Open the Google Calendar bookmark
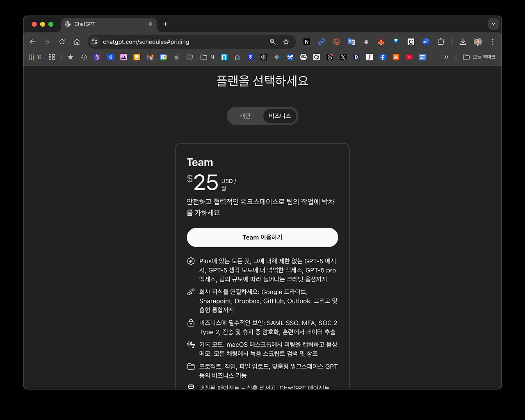 (163, 57)
